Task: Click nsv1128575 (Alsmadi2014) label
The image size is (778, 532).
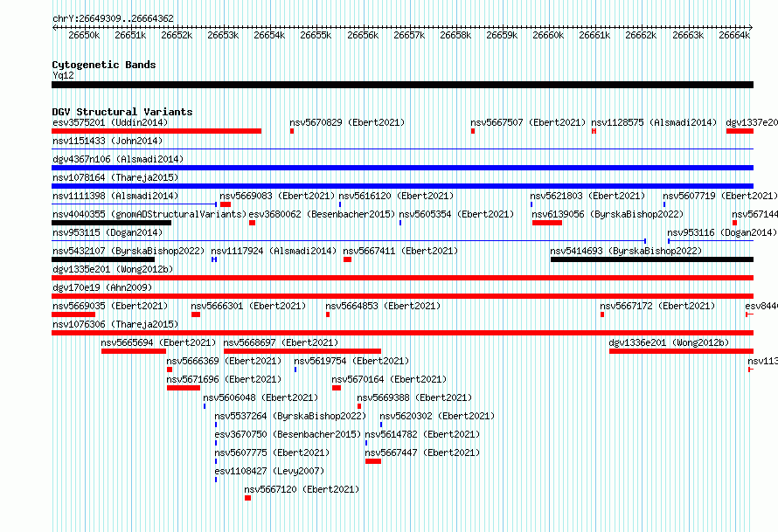Action: click(x=654, y=122)
